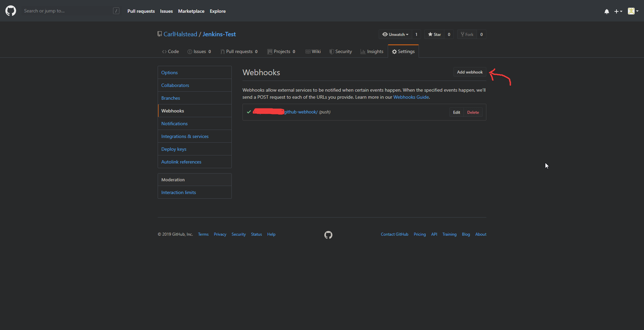
Task: Switch to the repo Pull requests tab
Action: pyautogui.click(x=239, y=51)
